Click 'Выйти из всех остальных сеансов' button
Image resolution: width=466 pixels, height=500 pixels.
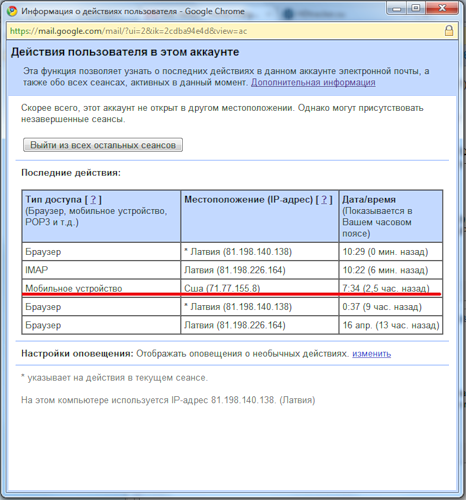point(103,145)
